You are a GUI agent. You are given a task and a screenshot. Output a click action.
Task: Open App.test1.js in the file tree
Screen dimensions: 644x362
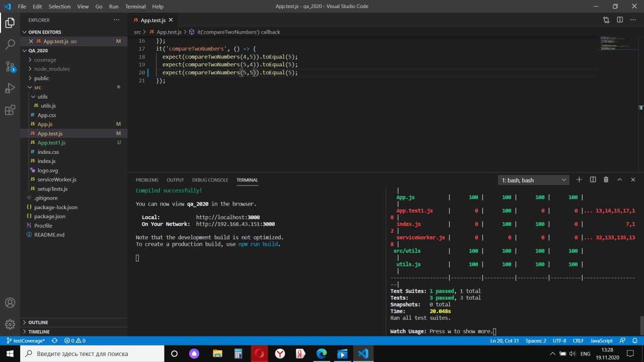coord(74,143)
